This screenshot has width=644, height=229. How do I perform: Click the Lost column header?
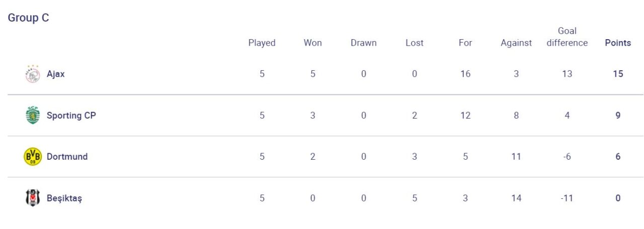point(414,43)
